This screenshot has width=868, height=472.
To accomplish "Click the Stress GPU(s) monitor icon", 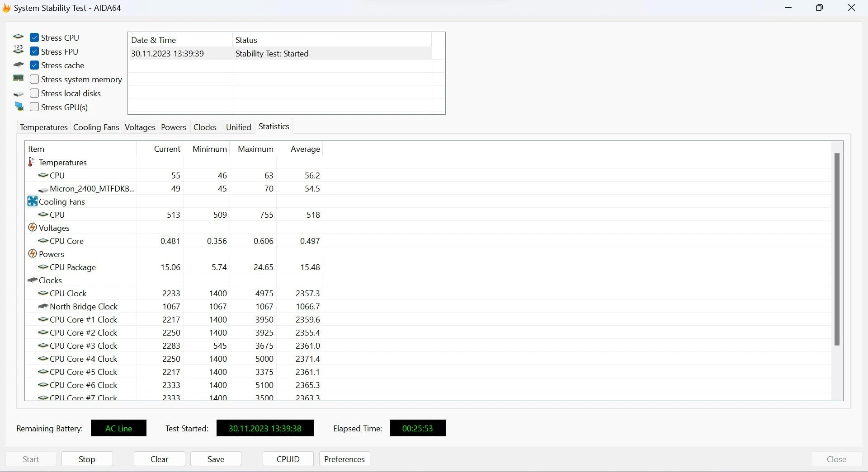I will click(19, 107).
